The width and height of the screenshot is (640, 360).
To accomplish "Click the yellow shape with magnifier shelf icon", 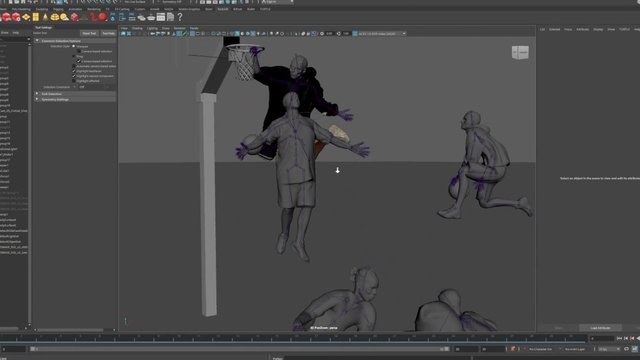I will click(x=64, y=17).
